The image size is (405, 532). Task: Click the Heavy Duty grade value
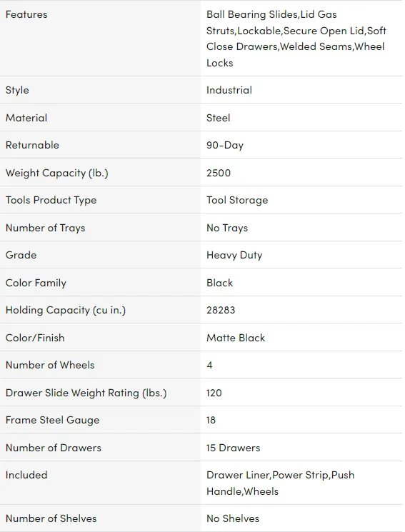[234, 255]
